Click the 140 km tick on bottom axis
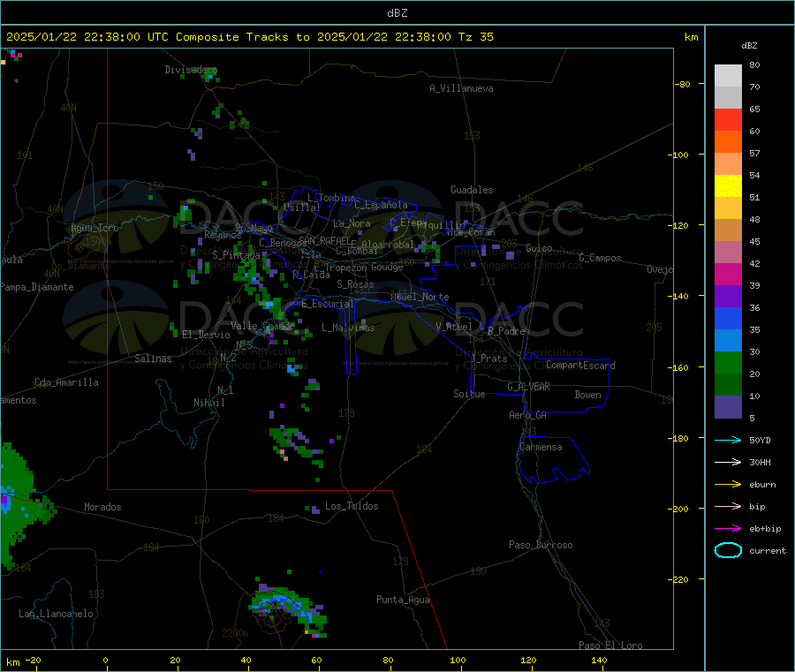Screen dimensions: 795x672 pos(599,660)
